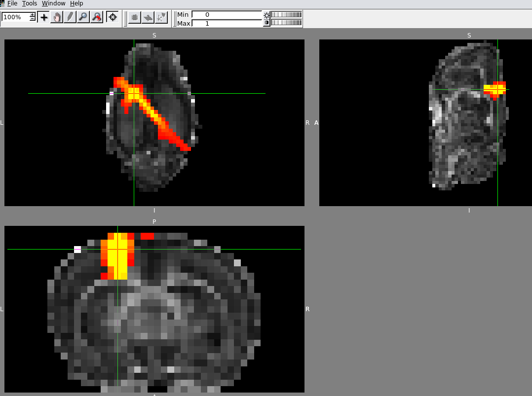532x396 pixels.
Task: Click the zoom percentage stepper arrows
Action: coord(33,17)
